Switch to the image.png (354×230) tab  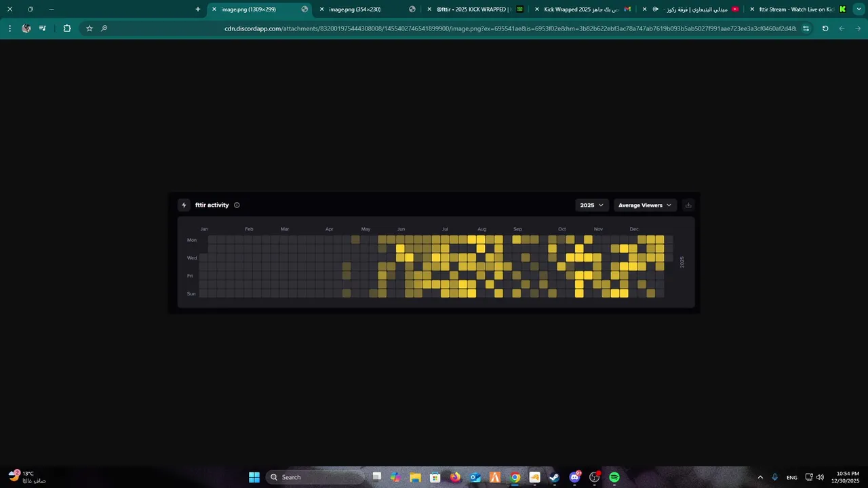(368, 9)
